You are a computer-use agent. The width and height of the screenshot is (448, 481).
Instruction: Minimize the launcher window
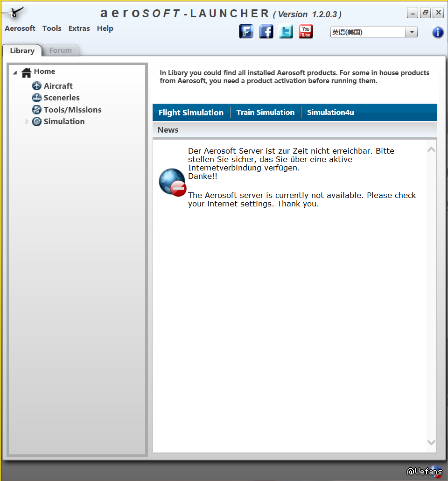pos(413,13)
